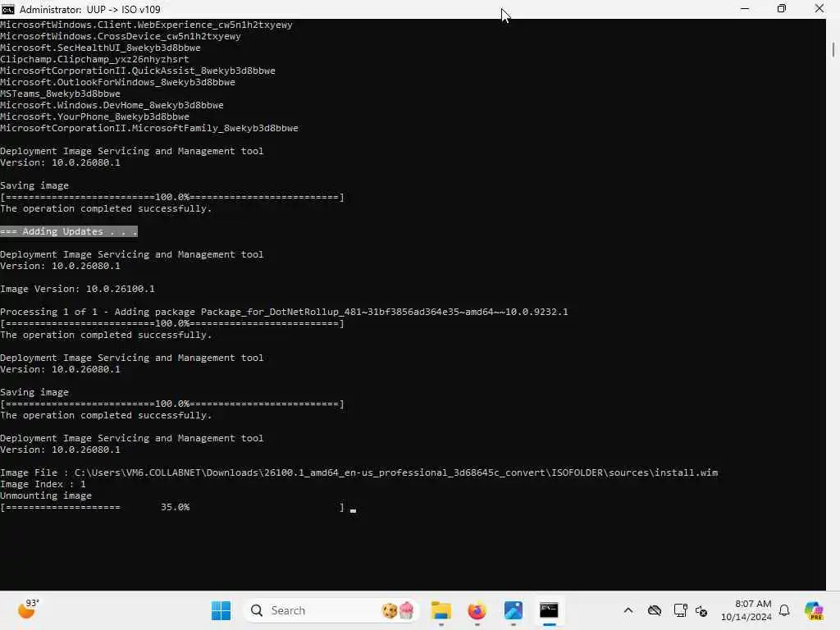
Task: Click "Microsoft.YourPhone_8wekyb3d8bbwe" text line
Action: click(x=95, y=116)
